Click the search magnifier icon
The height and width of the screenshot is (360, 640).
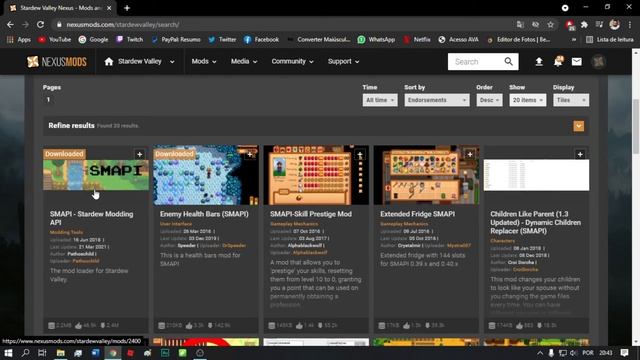508,62
